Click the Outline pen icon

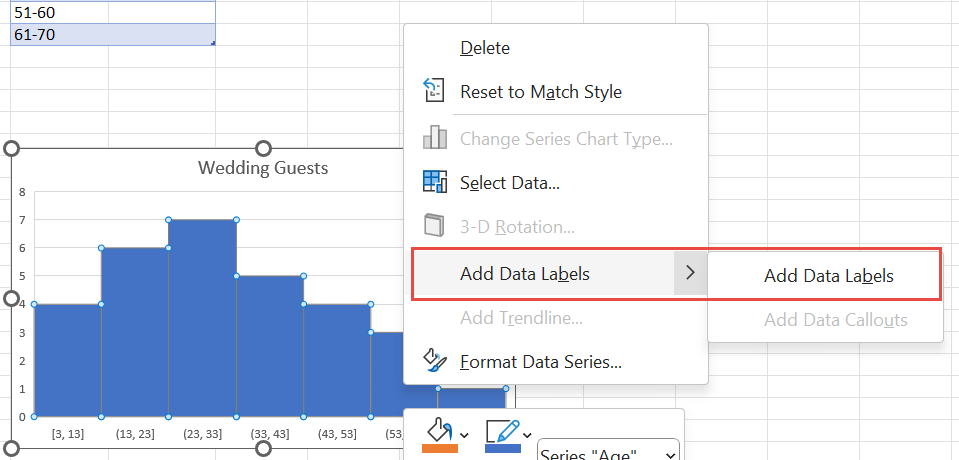502,431
